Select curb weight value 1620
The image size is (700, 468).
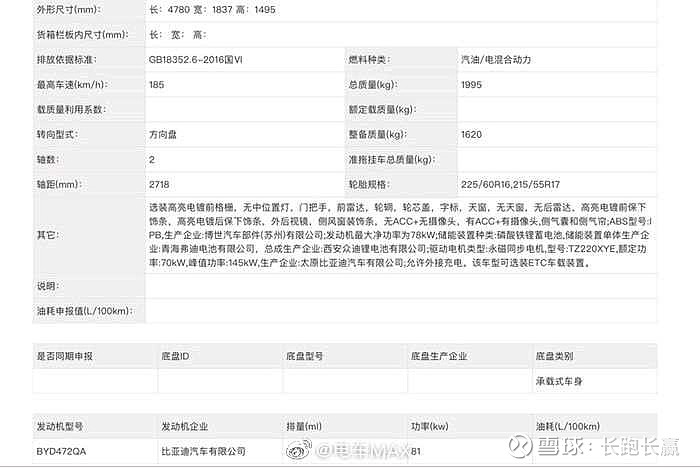point(471,134)
